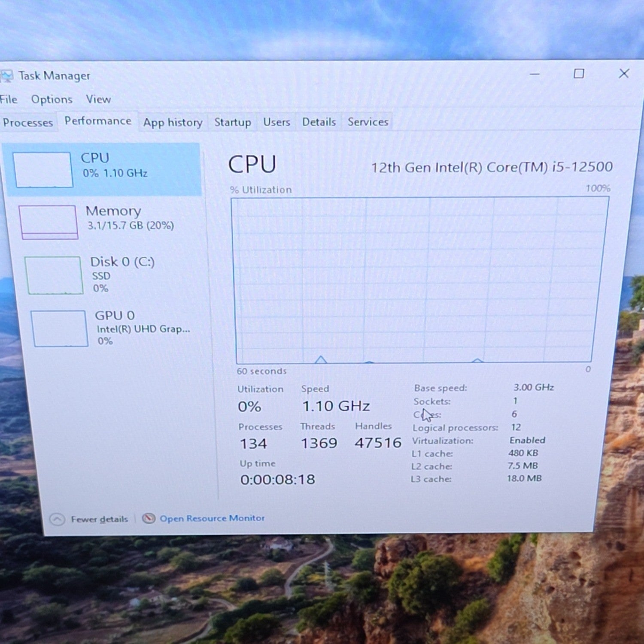Click the handles count 47516

[x=378, y=443]
